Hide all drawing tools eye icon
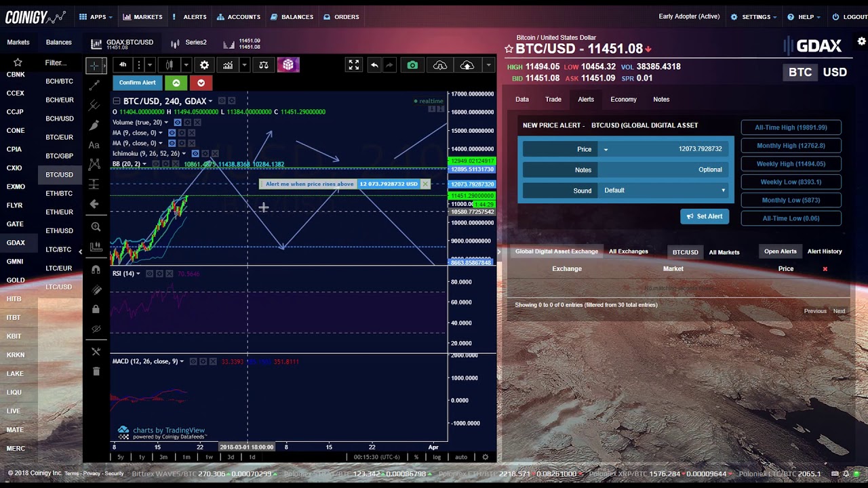Image resolution: width=868 pixels, height=488 pixels. tap(96, 329)
